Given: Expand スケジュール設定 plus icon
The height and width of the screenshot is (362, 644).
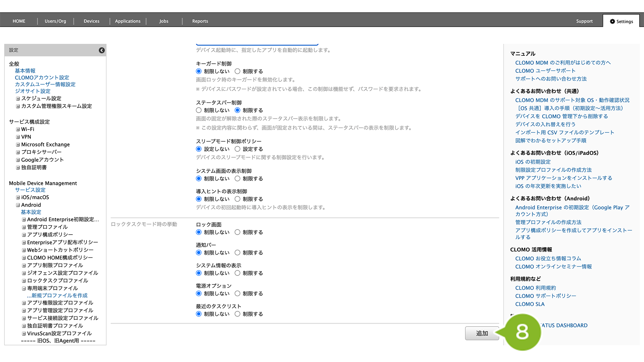Looking at the screenshot, I should click(x=18, y=98).
